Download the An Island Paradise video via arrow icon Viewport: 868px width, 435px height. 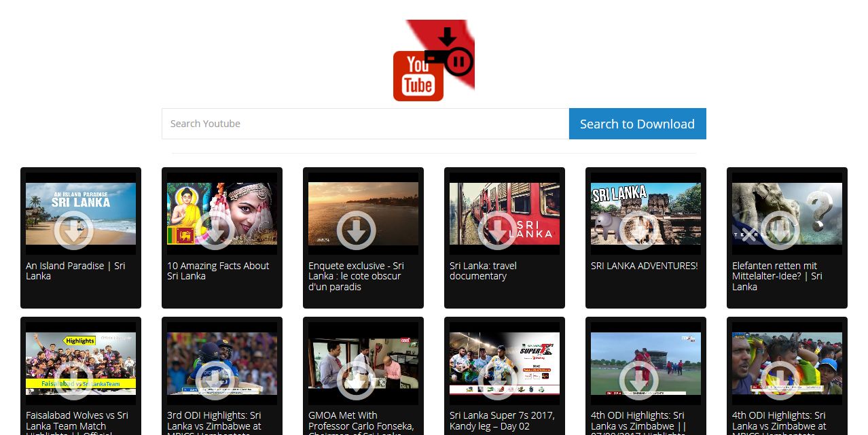[73, 230]
